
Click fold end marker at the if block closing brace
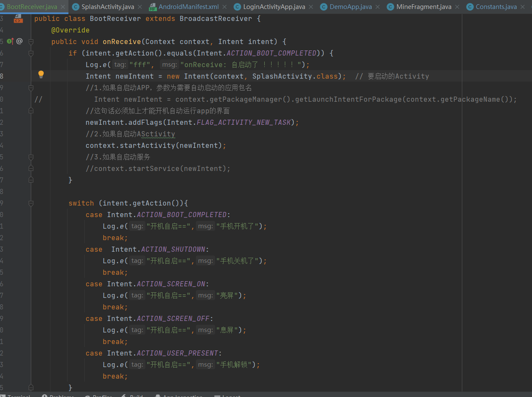click(31, 180)
